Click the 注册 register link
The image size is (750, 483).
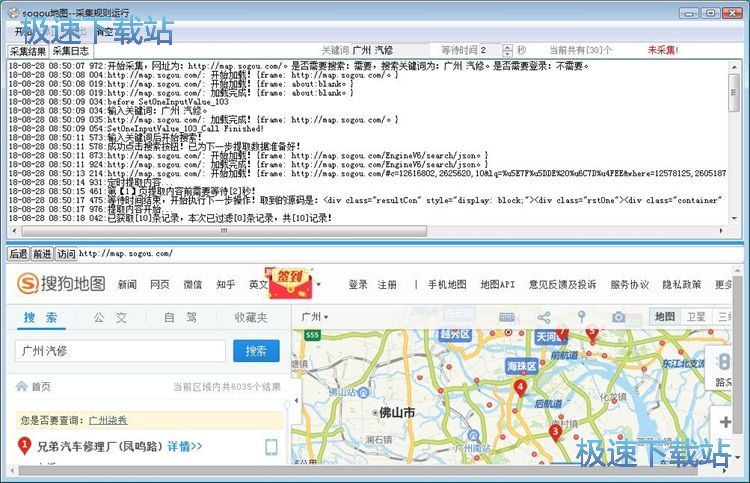(387, 285)
